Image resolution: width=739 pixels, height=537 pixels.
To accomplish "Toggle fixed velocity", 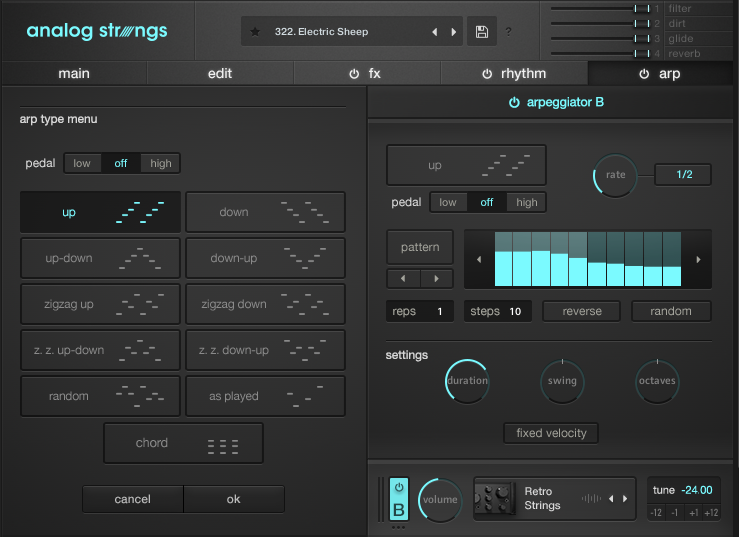I will coord(551,433).
